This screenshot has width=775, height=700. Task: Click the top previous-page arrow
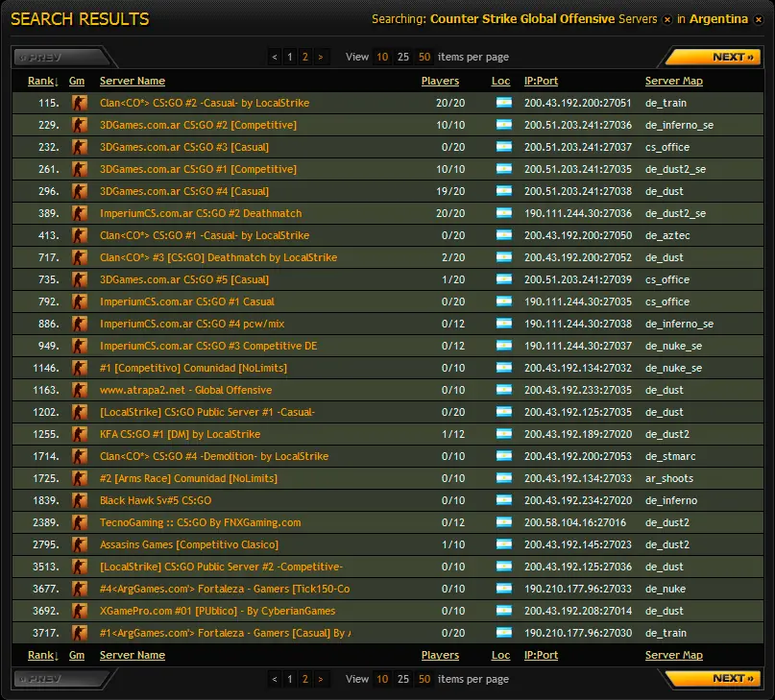(275, 57)
